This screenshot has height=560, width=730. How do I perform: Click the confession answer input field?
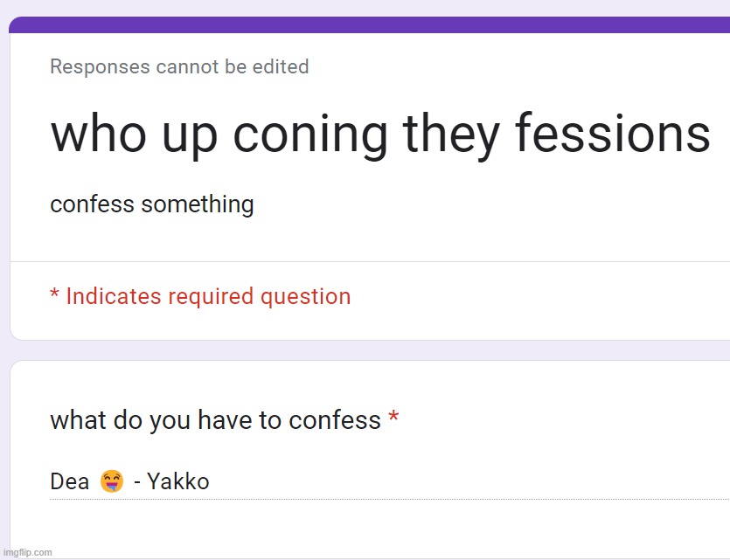(x=390, y=482)
